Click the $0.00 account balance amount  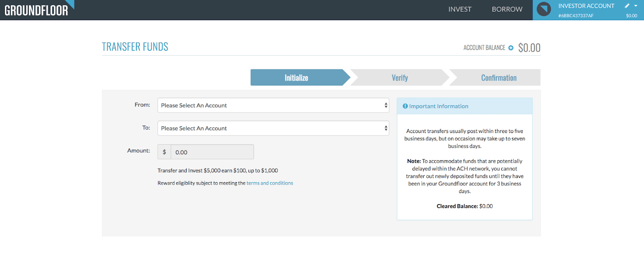coord(529,48)
